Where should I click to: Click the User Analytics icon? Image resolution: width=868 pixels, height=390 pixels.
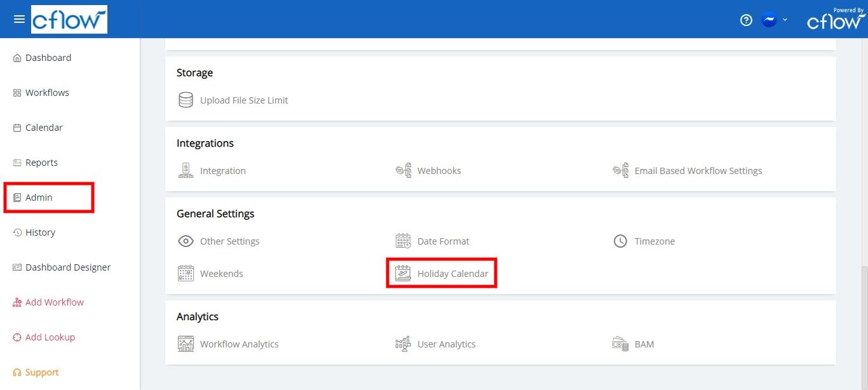[403, 343]
